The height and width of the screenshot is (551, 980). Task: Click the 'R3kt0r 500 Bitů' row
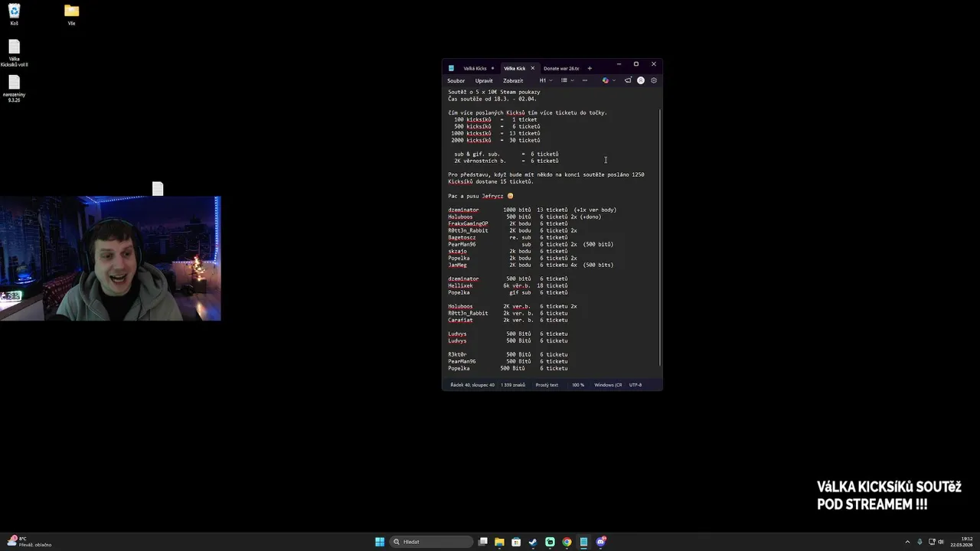[508, 354]
